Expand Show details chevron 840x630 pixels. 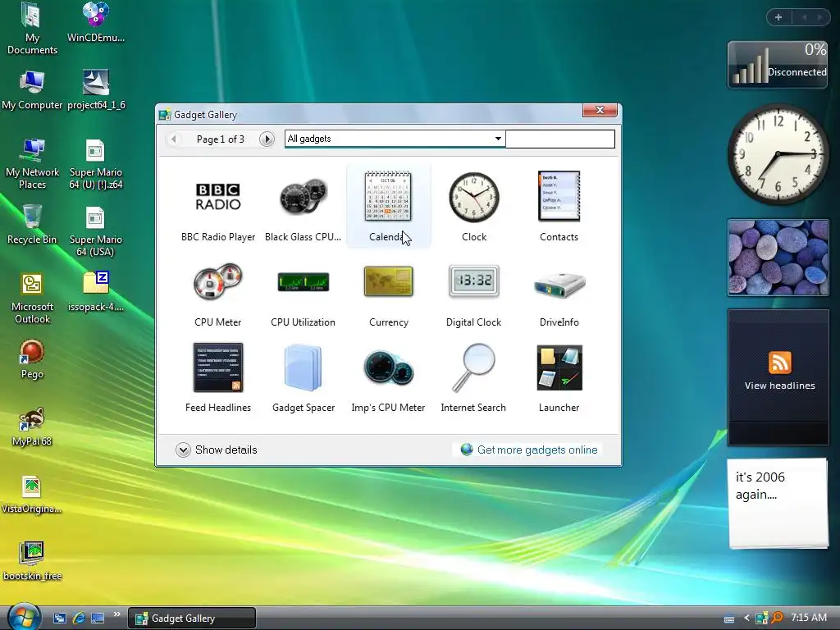tap(183, 450)
